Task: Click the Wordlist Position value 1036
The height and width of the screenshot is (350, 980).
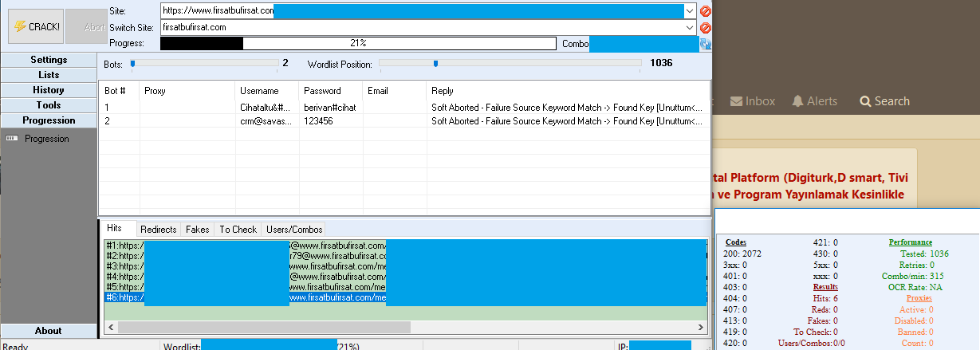Action: pyautogui.click(x=661, y=62)
